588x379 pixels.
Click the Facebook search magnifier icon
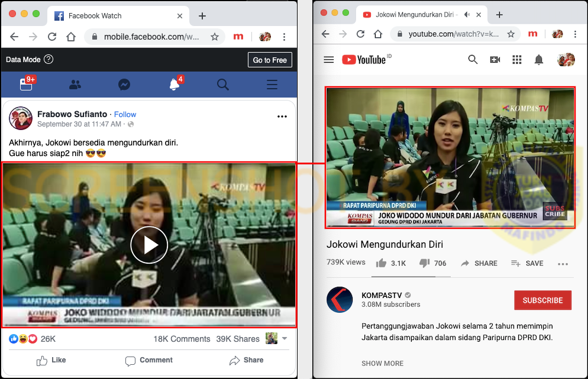pos(223,85)
